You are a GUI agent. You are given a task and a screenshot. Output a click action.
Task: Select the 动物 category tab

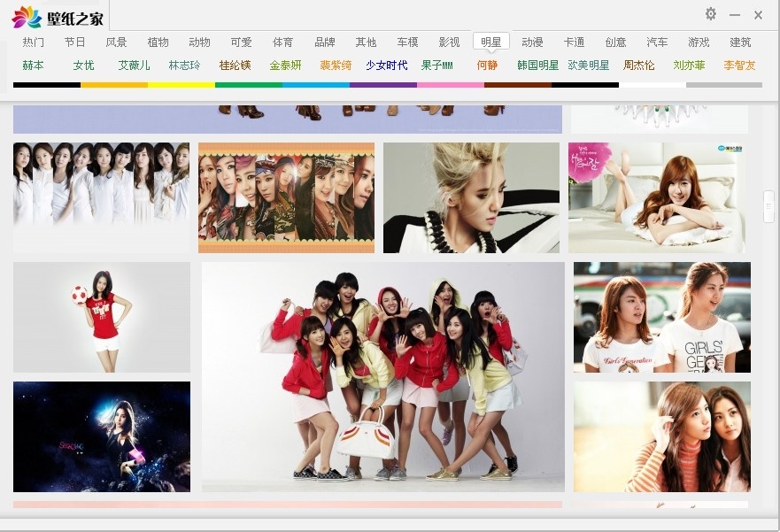[199, 42]
